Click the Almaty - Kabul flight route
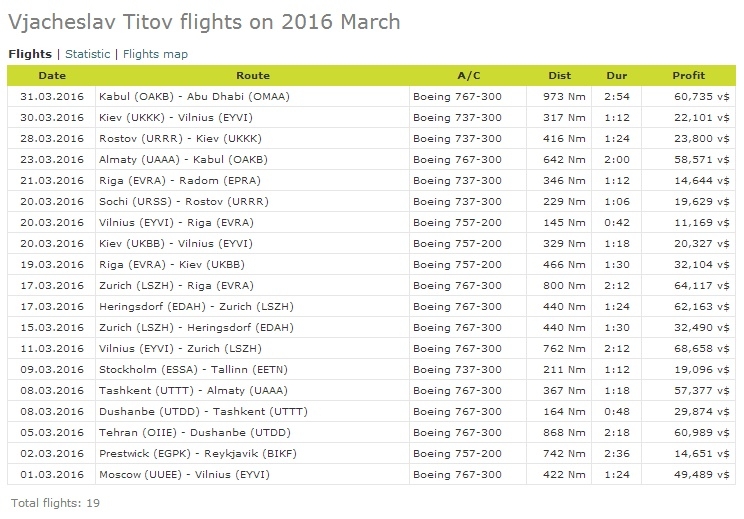The width and height of the screenshot is (744, 519). point(183,159)
